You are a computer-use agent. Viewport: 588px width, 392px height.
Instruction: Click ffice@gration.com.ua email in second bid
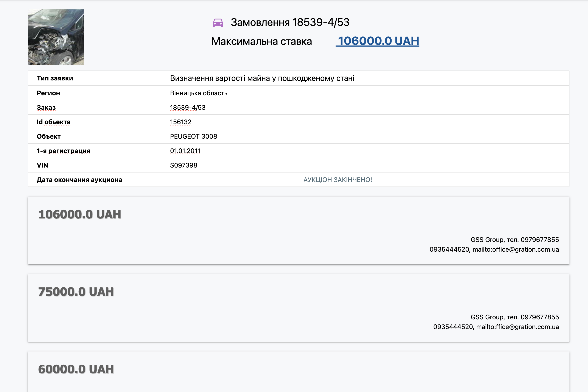click(527, 327)
